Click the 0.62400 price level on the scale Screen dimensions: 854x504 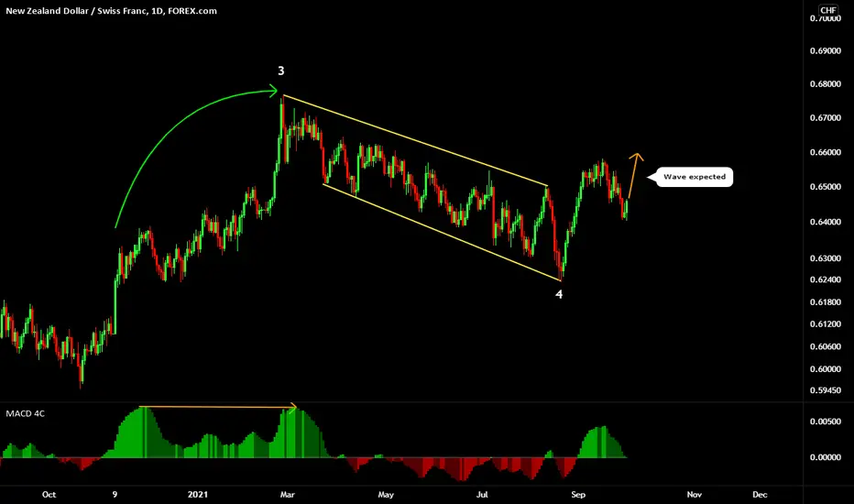point(825,279)
